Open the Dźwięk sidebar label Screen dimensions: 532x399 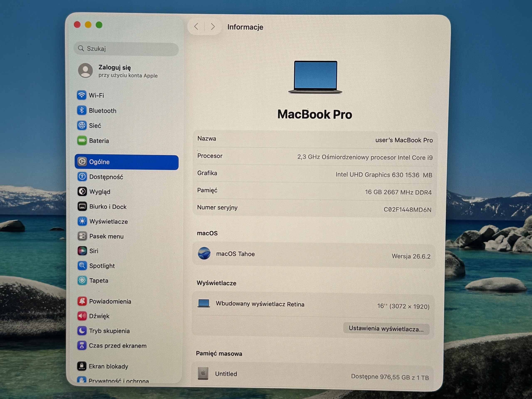99,316
